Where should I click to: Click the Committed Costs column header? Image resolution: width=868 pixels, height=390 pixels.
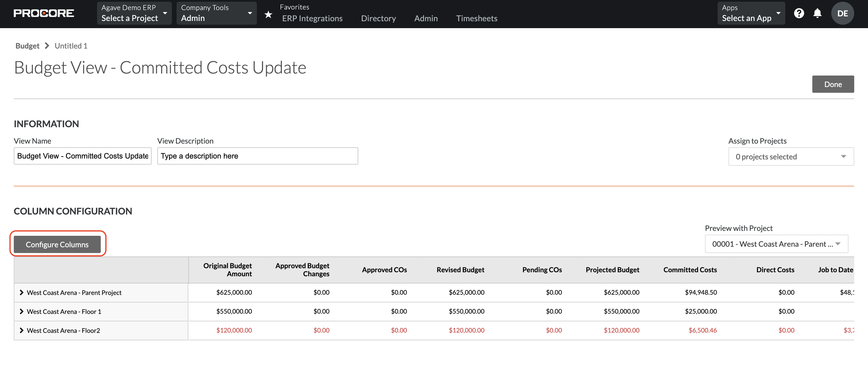pos(690,269)
